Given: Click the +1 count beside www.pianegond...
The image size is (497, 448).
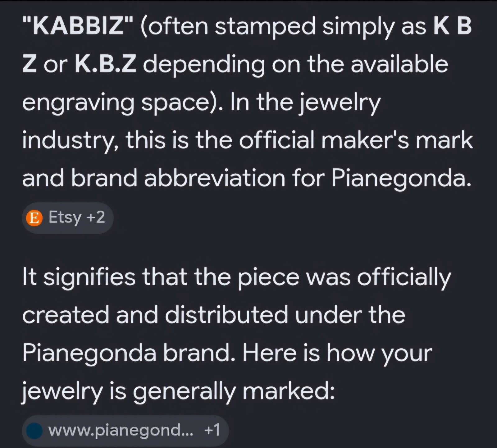Looking at the screenshot, I should (212, 430).
